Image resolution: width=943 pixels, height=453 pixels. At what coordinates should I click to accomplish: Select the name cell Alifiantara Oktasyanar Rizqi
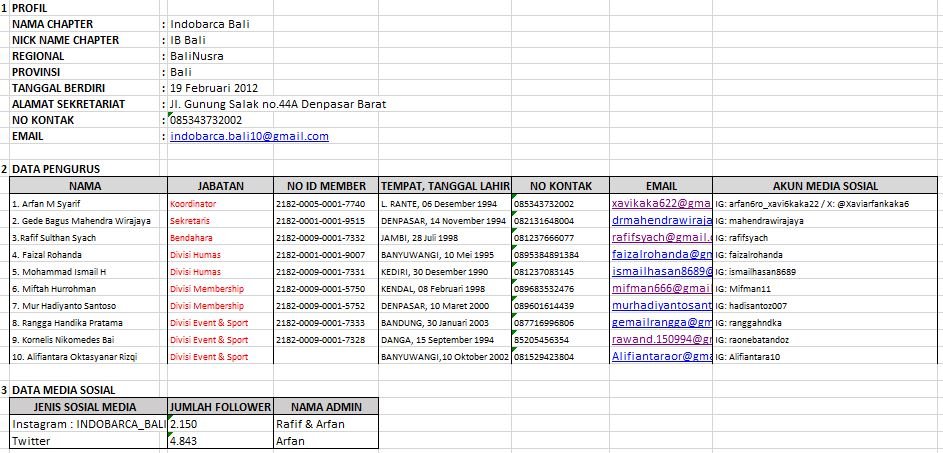[x=88, y=356]
